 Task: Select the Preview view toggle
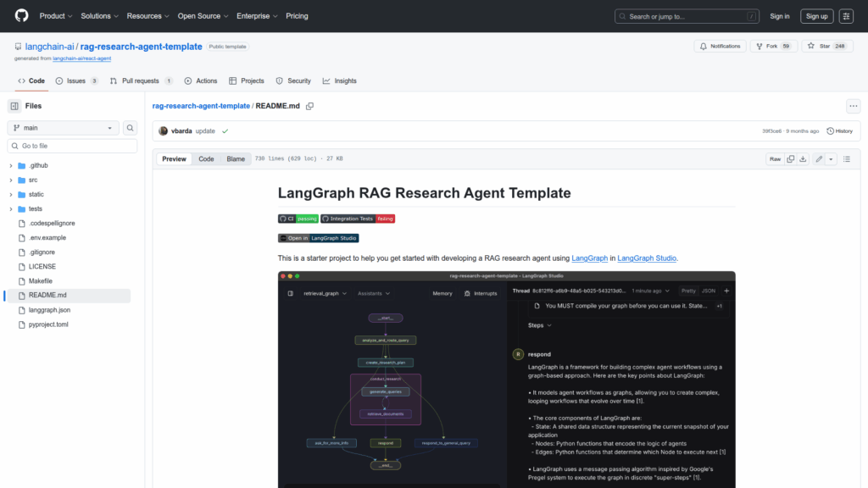click(x=174, y=159)
